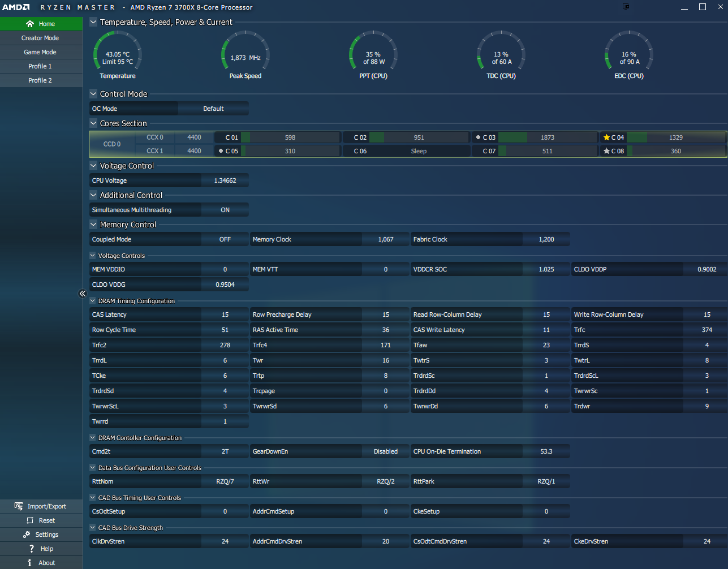728x569 pixels.
Task: Click the Settings gears icon
Action: click(x=27, y=534)
